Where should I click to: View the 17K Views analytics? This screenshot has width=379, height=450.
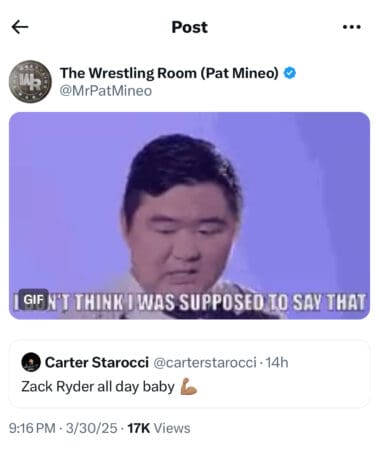(x=159, y=428)
